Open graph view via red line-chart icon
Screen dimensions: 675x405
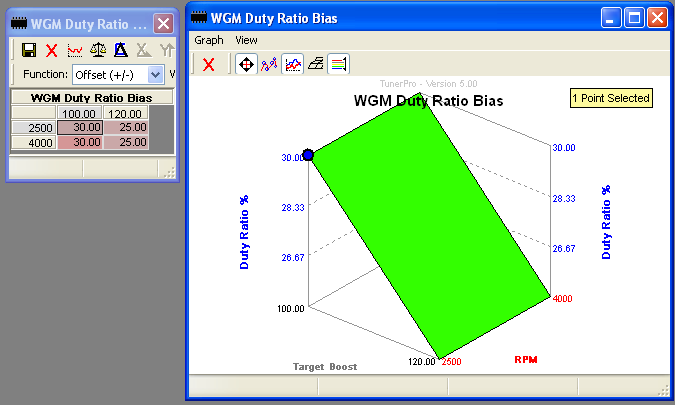75,50
